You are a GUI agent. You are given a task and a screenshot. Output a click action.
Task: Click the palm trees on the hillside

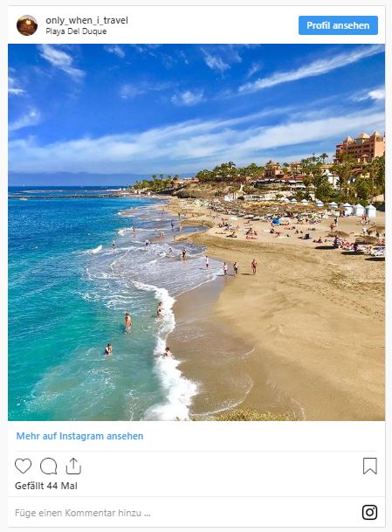coord(224,170)
